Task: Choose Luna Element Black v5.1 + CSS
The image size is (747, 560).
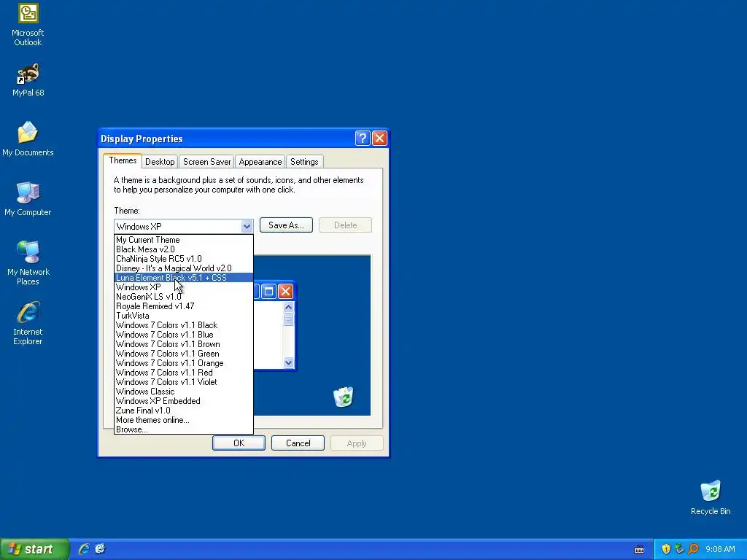Action: click(x=183, y=278)
